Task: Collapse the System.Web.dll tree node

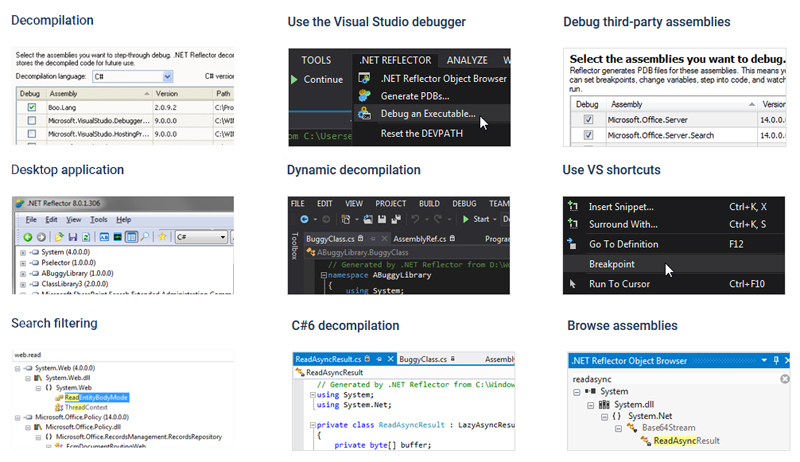Action: point(28,378)
